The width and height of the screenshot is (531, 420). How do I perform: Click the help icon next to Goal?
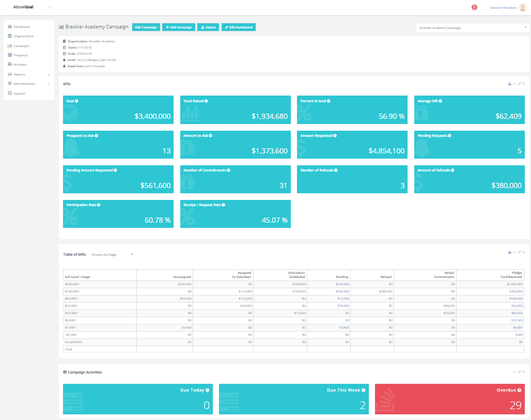click(x=76, y=101)
